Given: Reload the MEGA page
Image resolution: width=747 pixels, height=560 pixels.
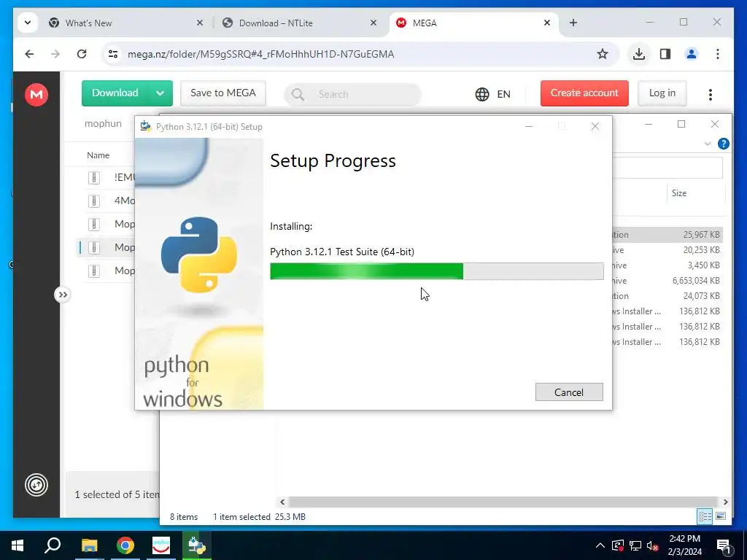Looking at the screenshot, I should pos(82,54).
